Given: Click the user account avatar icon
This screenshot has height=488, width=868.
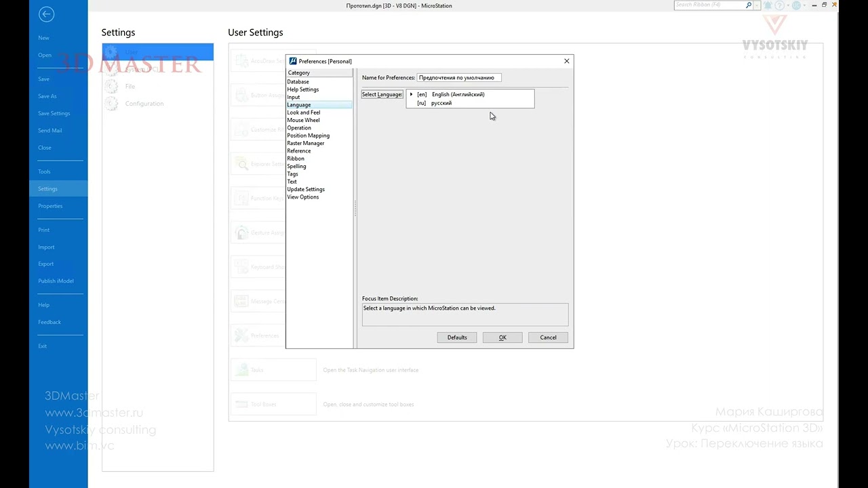Looking at the screenshot, I should click(x=796, y=5).
